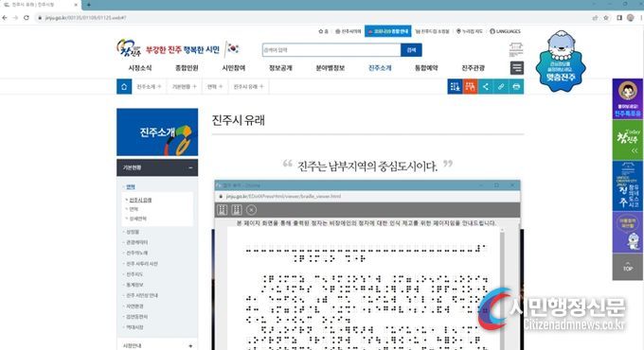Click the share icon in the page toolbar
644x350 pixels.
(486, 87)
